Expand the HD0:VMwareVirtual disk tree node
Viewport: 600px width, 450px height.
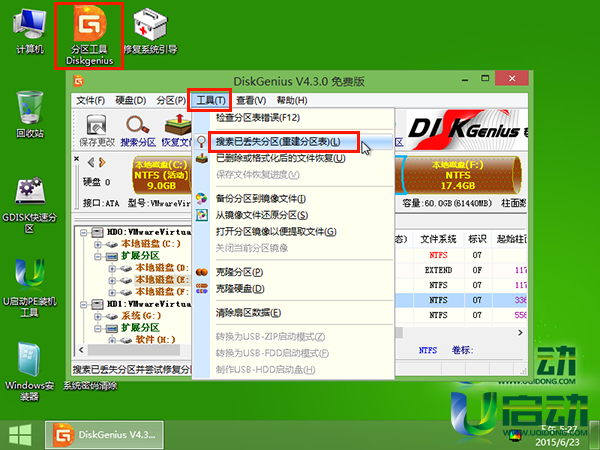coord(80,229)
